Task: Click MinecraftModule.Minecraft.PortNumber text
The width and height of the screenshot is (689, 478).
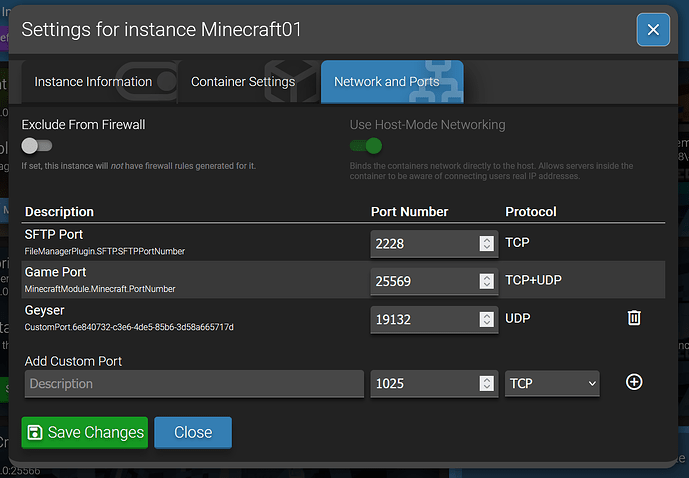Action: (100, 289)
